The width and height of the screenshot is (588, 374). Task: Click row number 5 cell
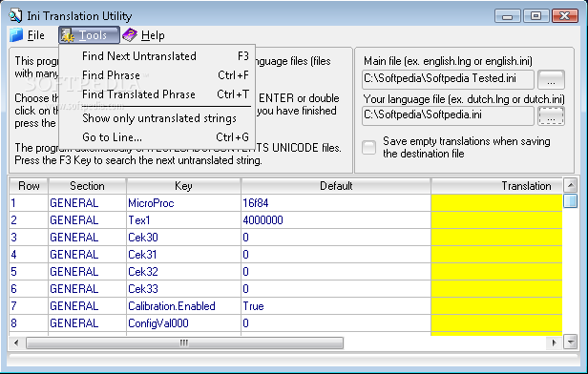29,272
